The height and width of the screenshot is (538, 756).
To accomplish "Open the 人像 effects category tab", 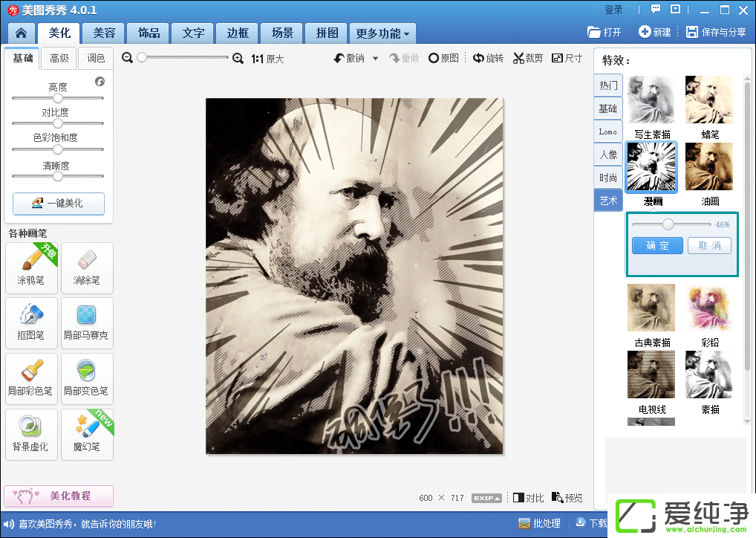I will pos(608,155).
